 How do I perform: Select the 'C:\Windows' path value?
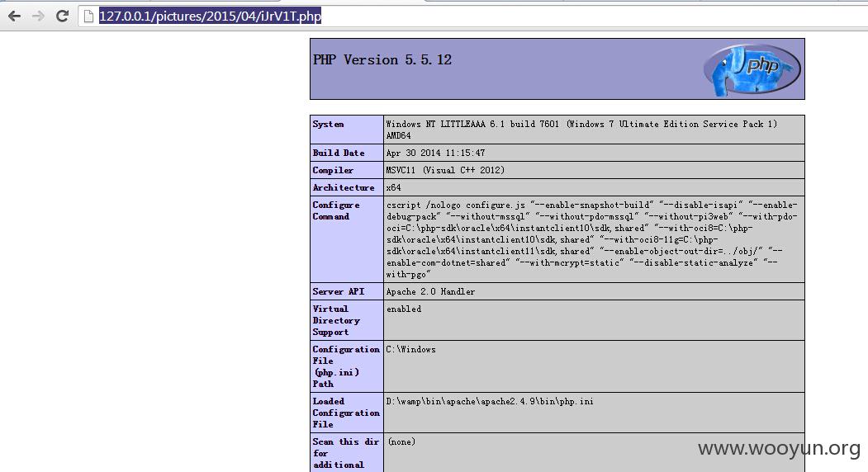click(410, 349)
